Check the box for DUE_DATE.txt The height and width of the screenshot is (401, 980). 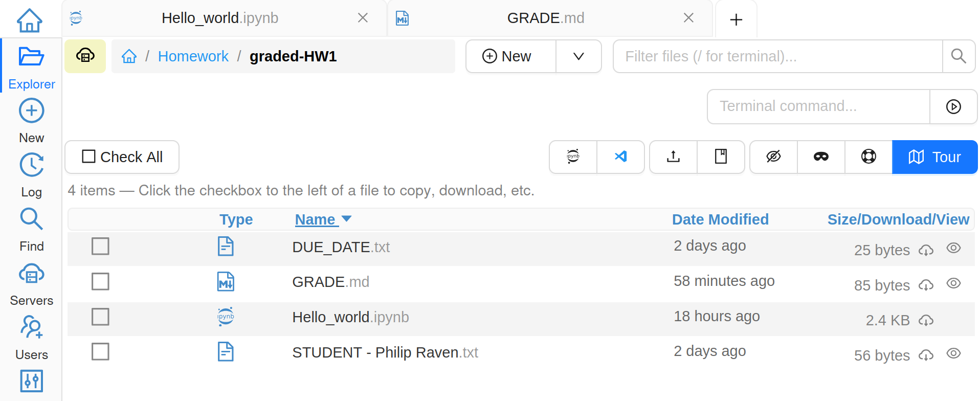(100, 246)
